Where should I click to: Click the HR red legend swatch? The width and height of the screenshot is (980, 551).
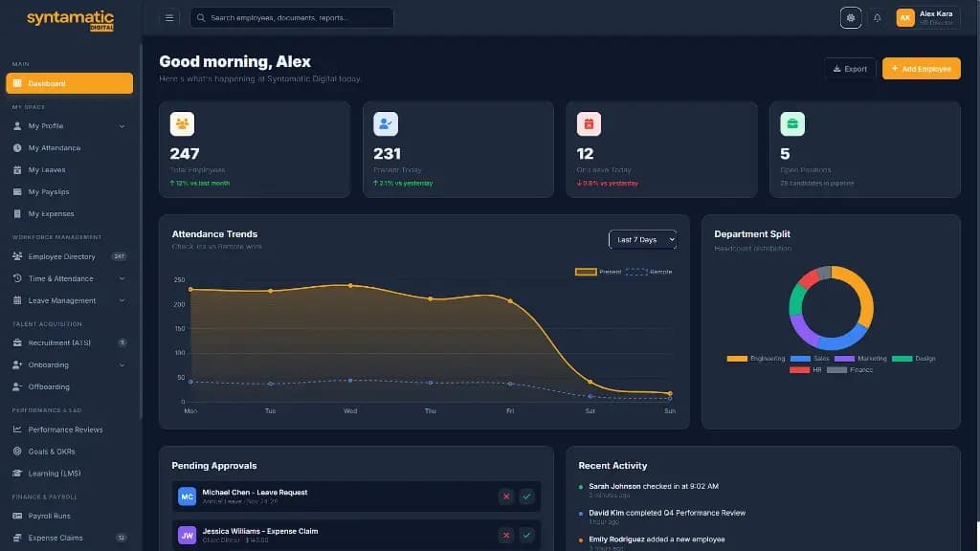pyautogui.click(x=799, y=370)
